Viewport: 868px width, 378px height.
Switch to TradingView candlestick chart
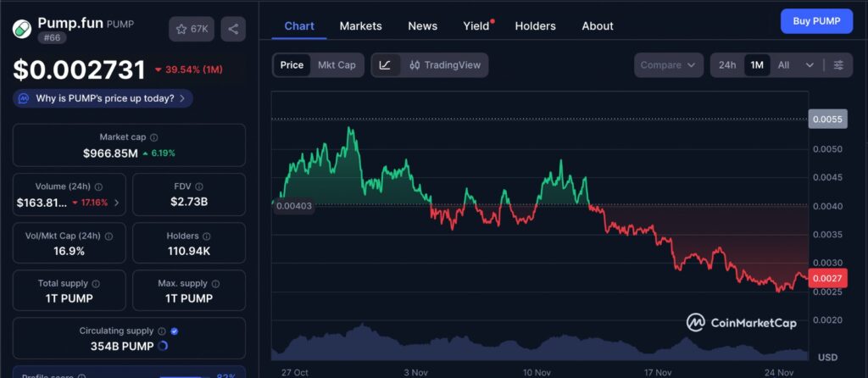[445, 64]
